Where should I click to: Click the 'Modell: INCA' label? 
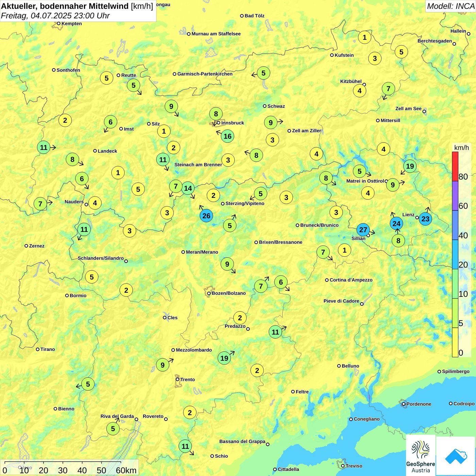click(451, 6)
